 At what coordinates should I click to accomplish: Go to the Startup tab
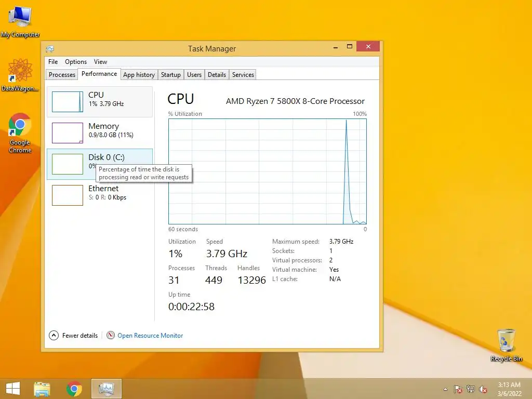[x=170, y=75]
